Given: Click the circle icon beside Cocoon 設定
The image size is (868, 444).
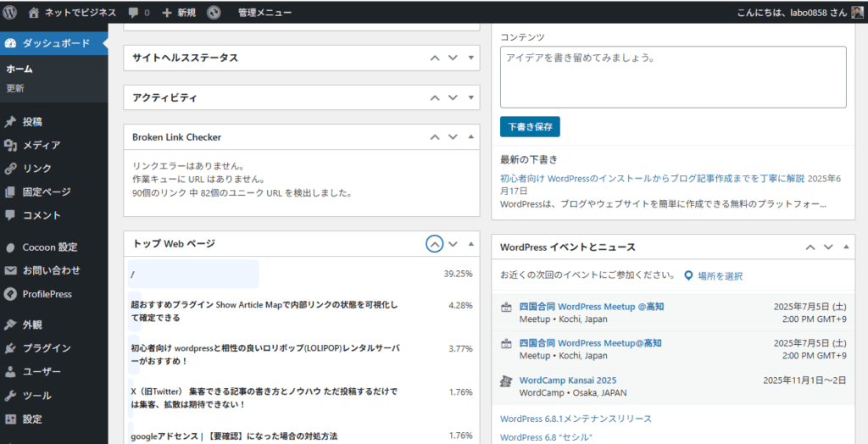Looking at the screenshot, I should [x=9, y=248].
